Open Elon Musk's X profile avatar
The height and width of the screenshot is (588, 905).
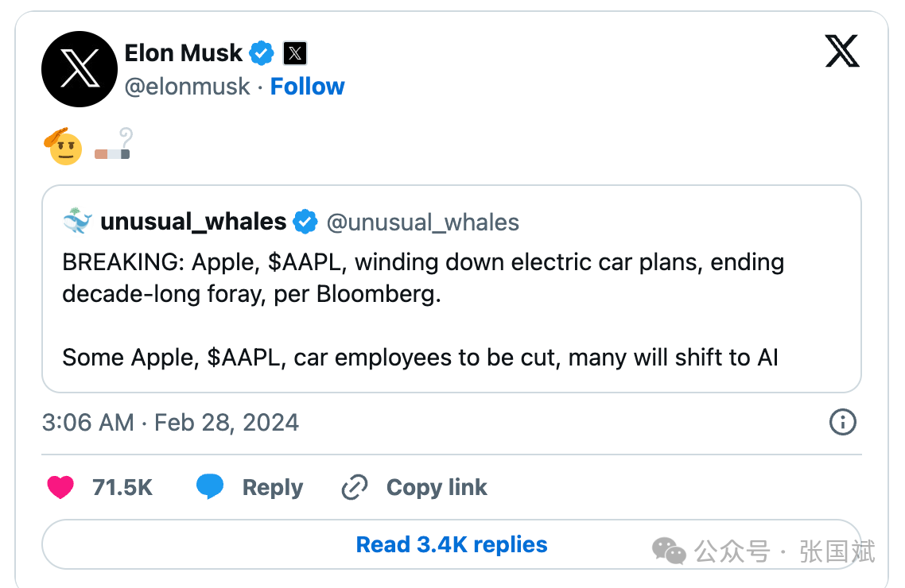(80, 69)
